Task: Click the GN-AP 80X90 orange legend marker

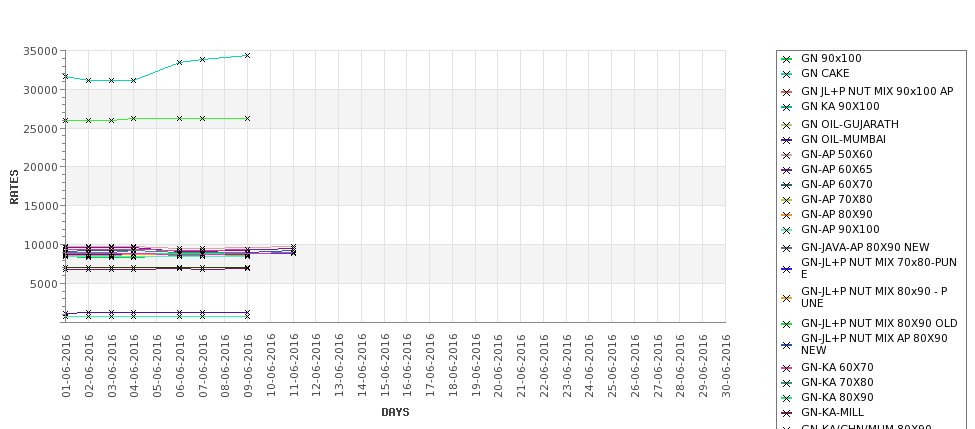Action: pyautogui.click(x=786, y=215)
